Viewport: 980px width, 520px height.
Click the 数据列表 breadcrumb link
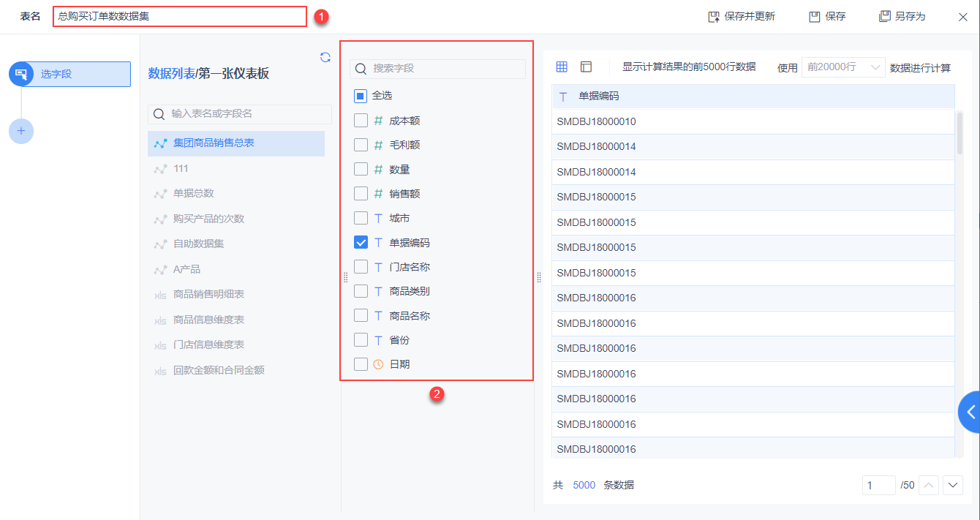[172, 73]
